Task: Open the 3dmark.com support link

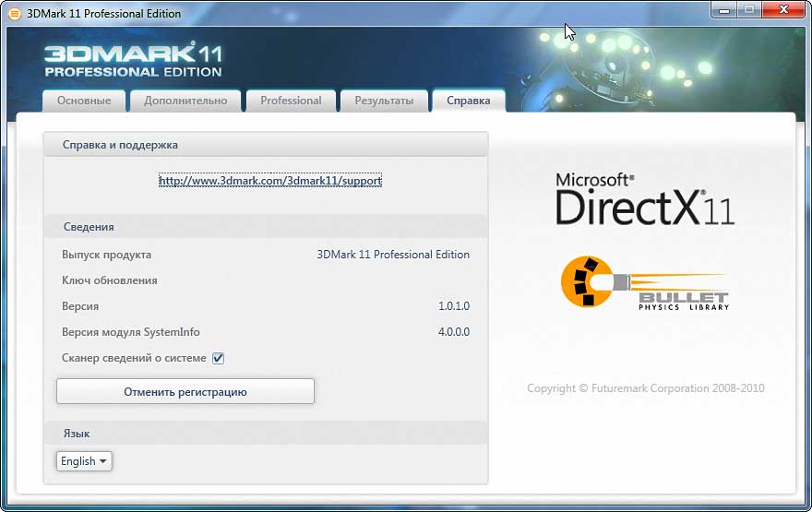Action: 269,181
